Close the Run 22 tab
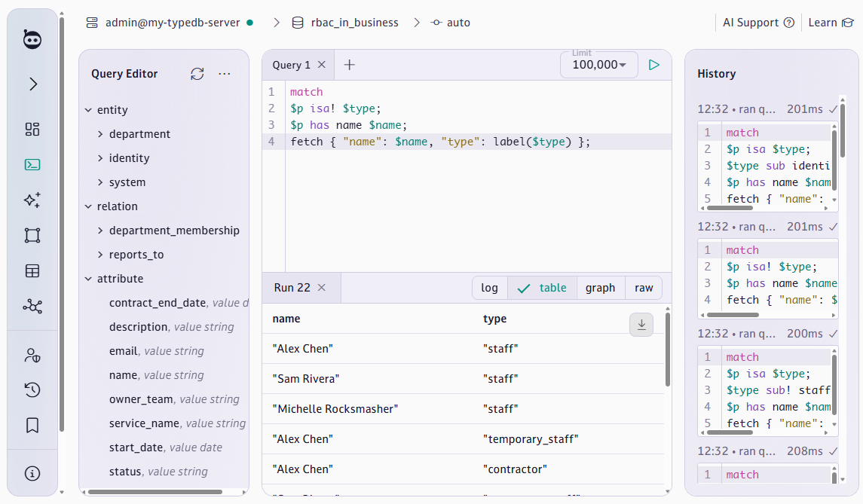863x504 pixels. (322, 287)
